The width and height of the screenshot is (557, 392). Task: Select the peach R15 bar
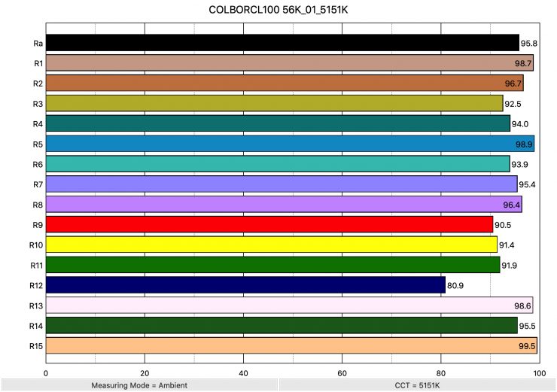click(x=291, y=345)
